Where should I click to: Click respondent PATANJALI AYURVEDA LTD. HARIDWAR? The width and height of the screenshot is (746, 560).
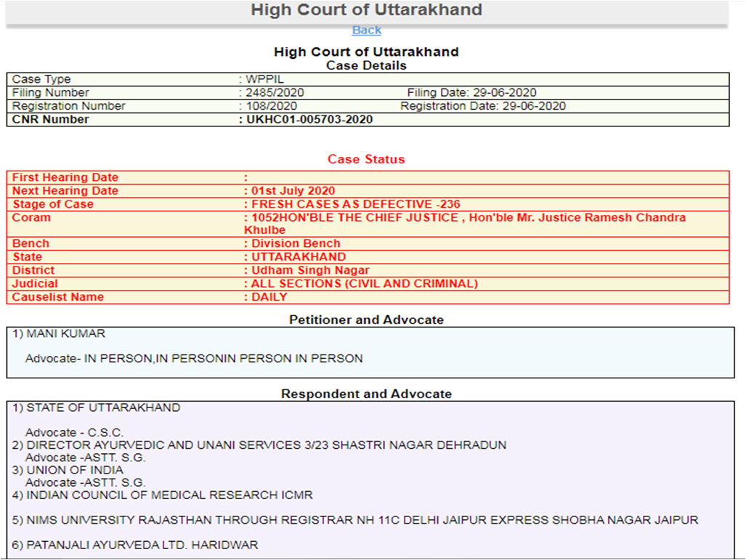pyautogui.click(x=142, y=545)
